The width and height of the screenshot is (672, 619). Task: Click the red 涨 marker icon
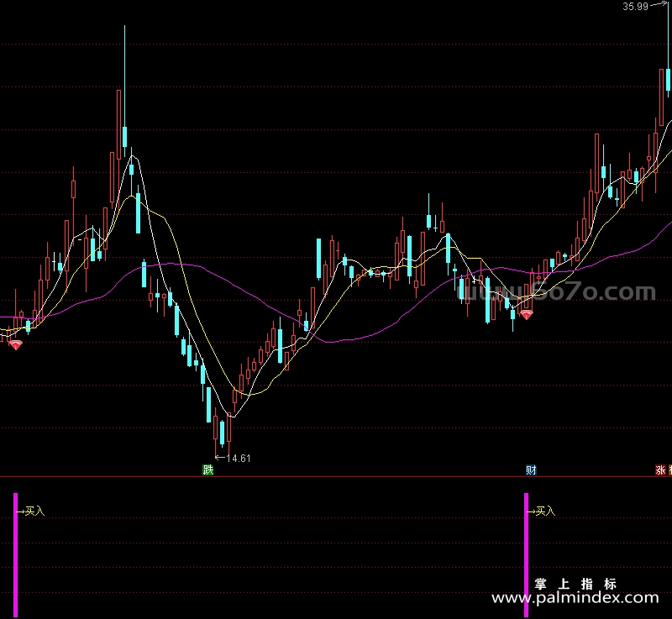[x=660, y=470]
